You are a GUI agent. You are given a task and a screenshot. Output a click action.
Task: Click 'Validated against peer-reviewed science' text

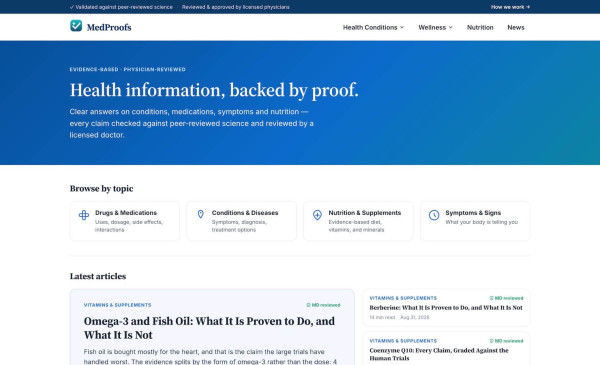(x=121, y=7)
